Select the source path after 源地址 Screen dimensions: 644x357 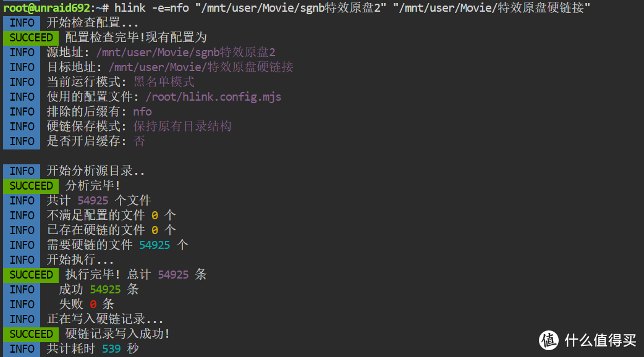(185, 52)
